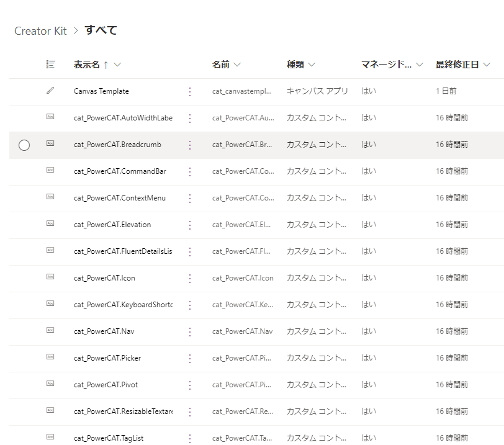Open more options for cat_PowerCAT.Picker
The height and width of the screenshot is (445, 504).
coord(190,358)
